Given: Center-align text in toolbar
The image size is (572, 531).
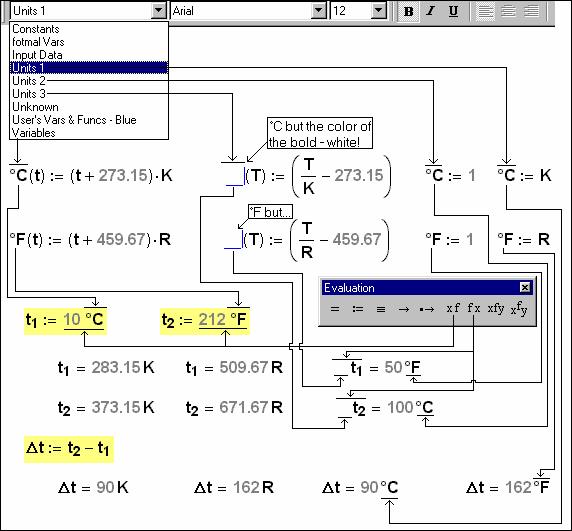Looking at the screenshot, I should click(508, 11).
